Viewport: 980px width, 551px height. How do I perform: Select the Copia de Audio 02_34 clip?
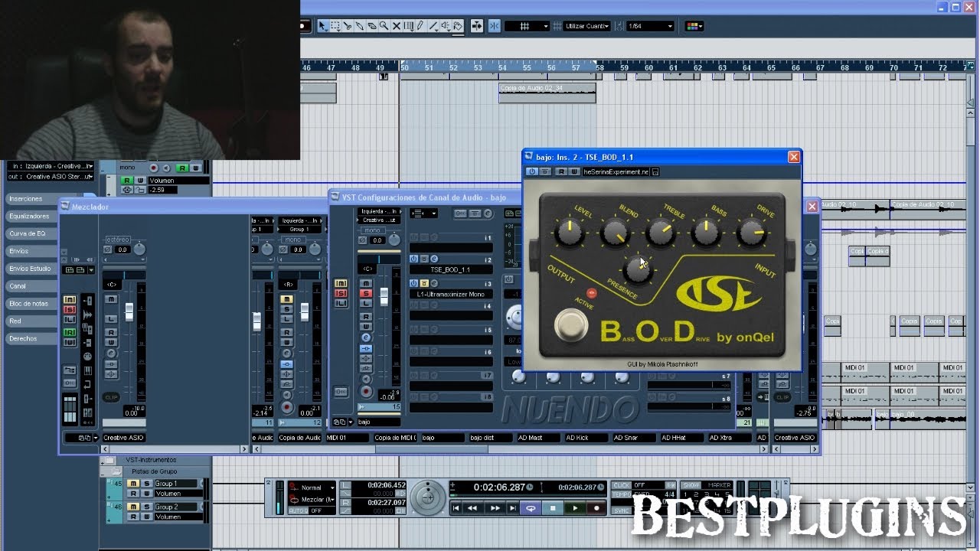click(547, 93)
